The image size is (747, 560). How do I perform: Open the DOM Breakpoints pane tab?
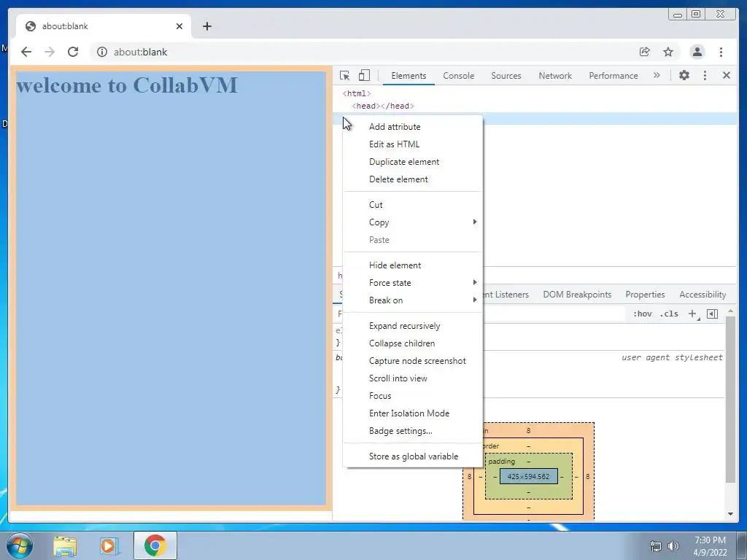point(577,295)
